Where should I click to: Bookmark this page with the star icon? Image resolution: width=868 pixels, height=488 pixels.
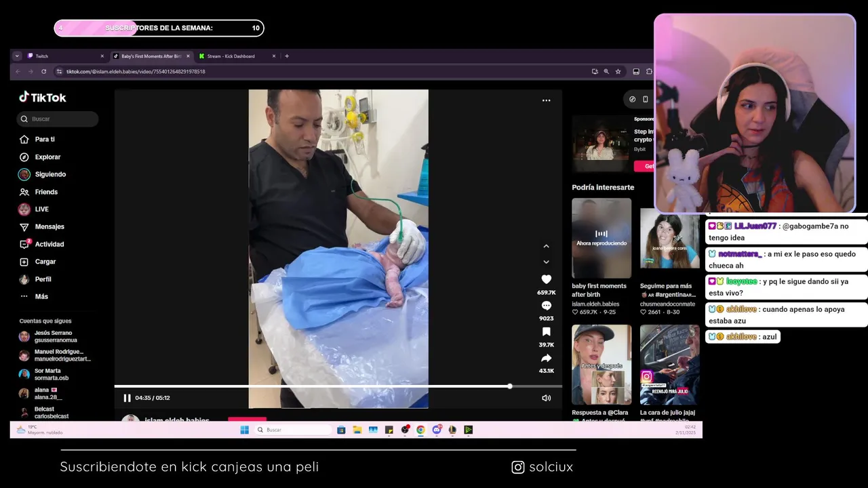[618, 71]
